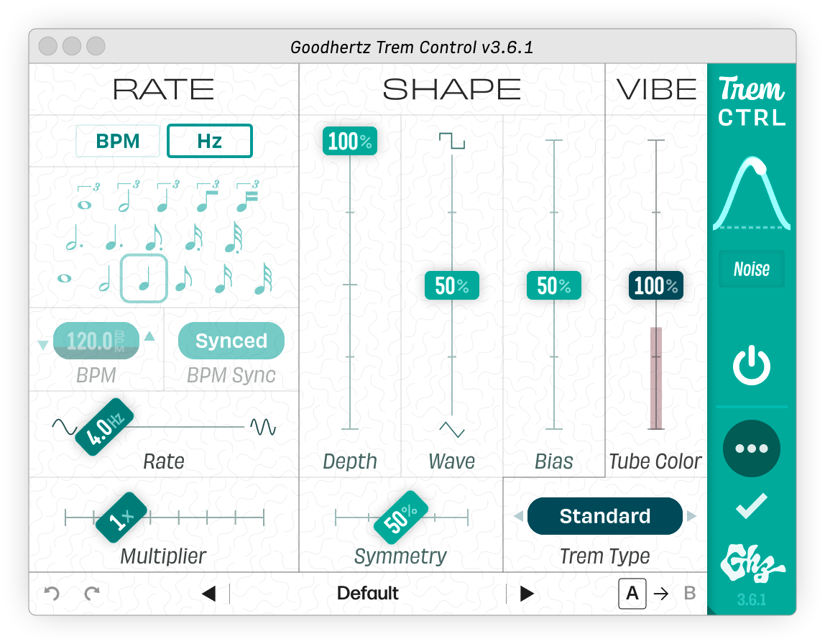Click the 4.0Hz Rate slider handle
This screenshot has height=644, width=825.
104,427
